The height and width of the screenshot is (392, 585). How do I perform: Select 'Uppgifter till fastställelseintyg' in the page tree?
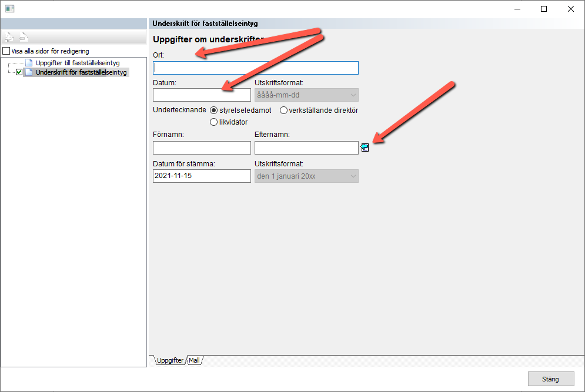pos(78,63)
